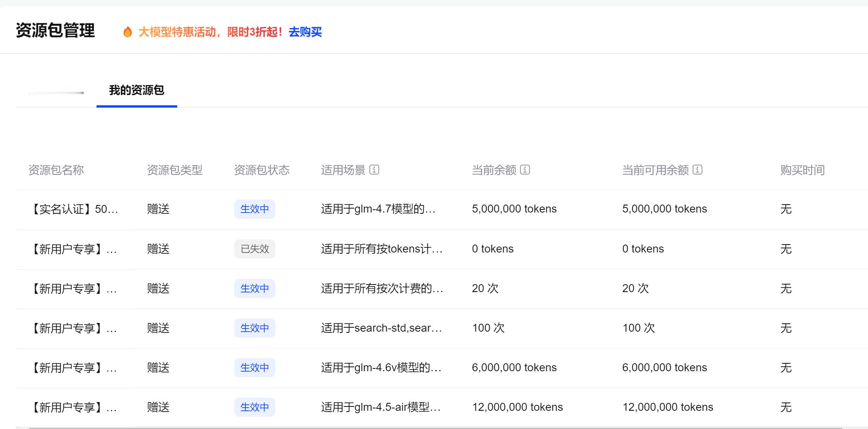Click 生效中 badge in the glm-4.6v row
Image resolution: width=868 pixels, height=429 pixels.
coord(255,368)
